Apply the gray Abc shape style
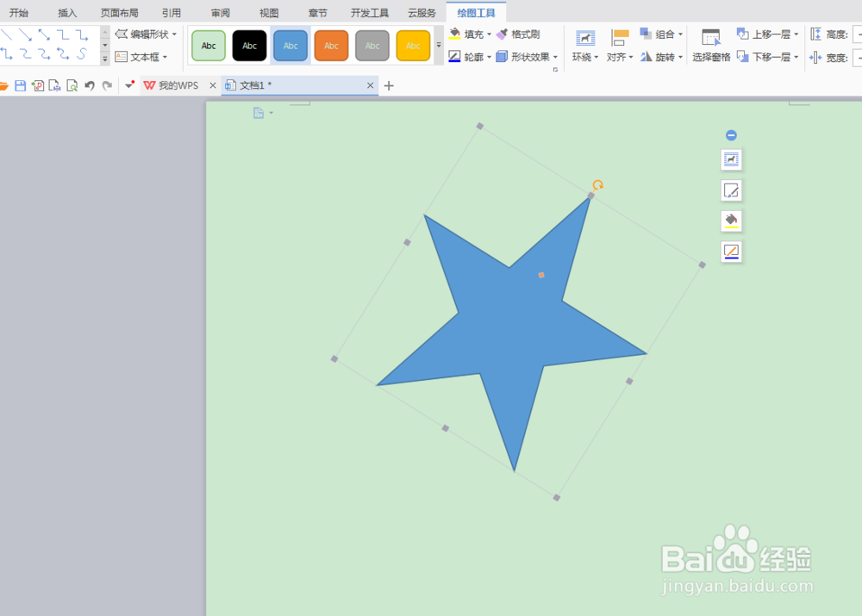The image size is (862, 616). tap(372, 46)
